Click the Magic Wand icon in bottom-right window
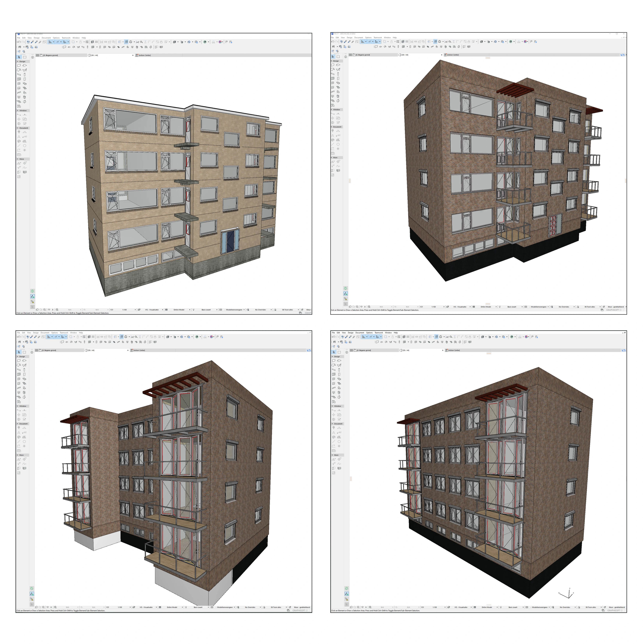 (x=354, y=337)
